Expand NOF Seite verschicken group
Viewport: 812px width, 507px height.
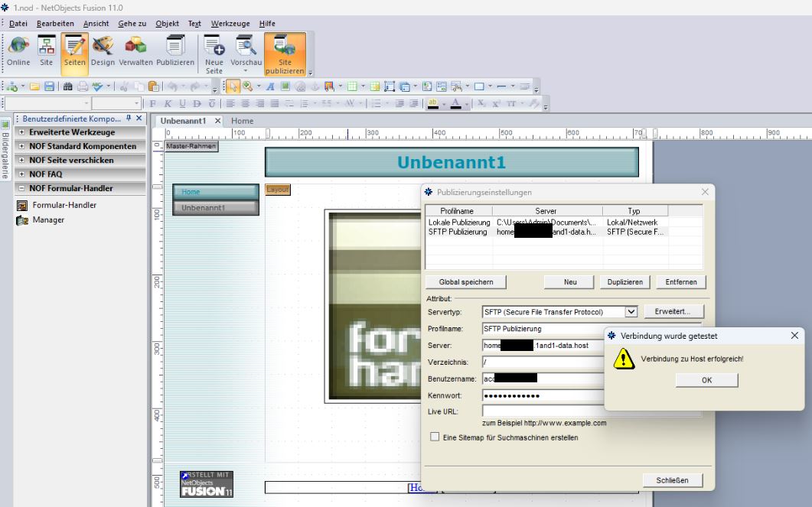pyautogui.click(x=21, y=160)
